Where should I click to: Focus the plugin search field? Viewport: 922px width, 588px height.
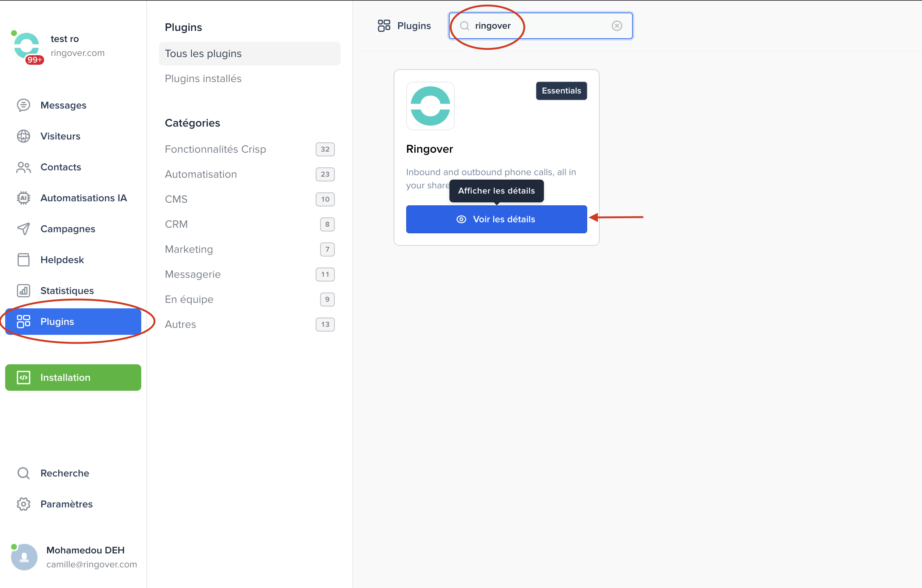click(x=540, y=26)
